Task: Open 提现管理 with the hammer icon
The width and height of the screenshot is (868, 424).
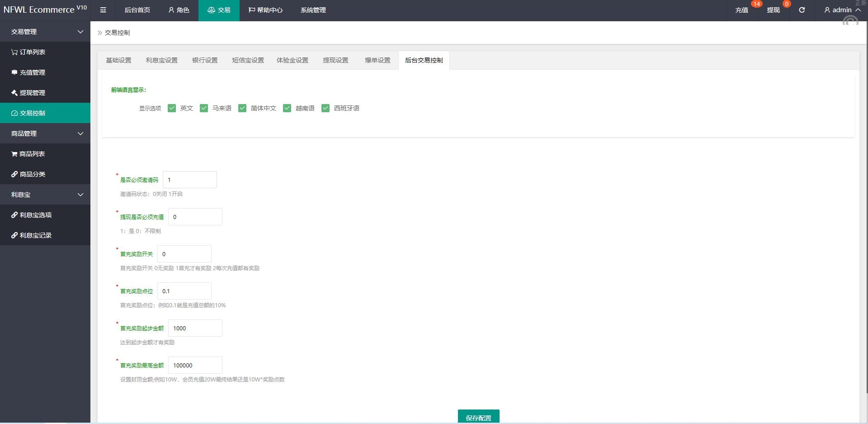Action: point(28,93)
